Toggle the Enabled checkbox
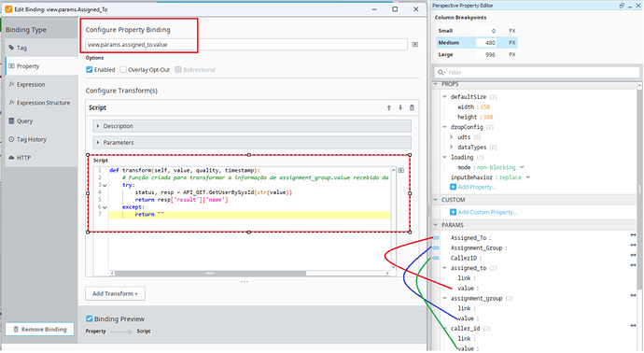This screenshot has width=644, height=353. [x=89, y=70]
